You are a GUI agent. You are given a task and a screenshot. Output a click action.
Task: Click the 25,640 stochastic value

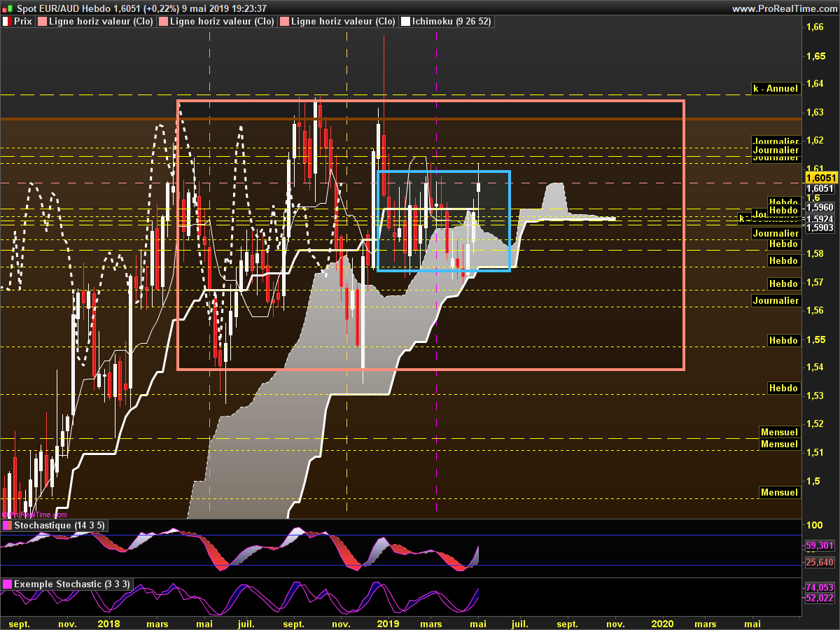[x=819, y=562]
